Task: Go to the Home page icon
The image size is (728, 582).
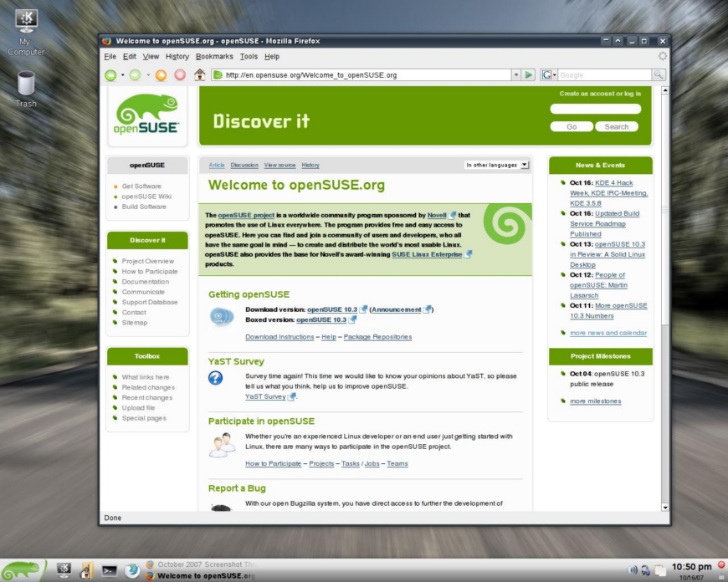Action: (200, 74)
